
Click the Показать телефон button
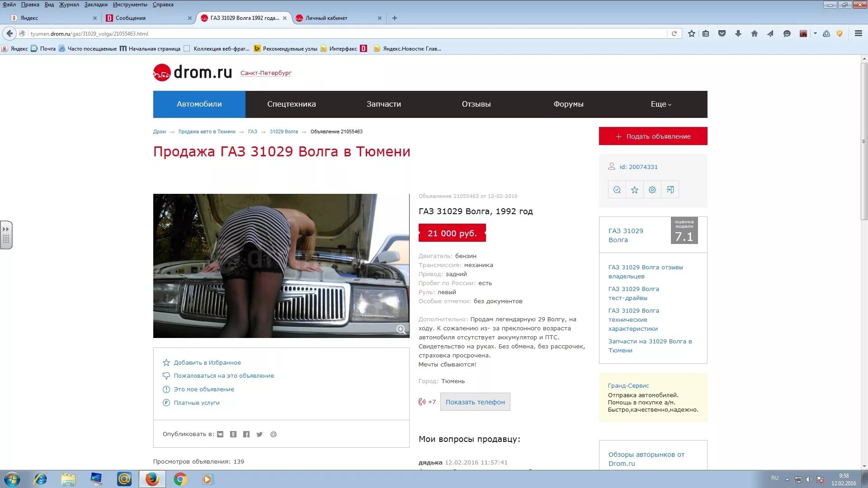[475, 402]
